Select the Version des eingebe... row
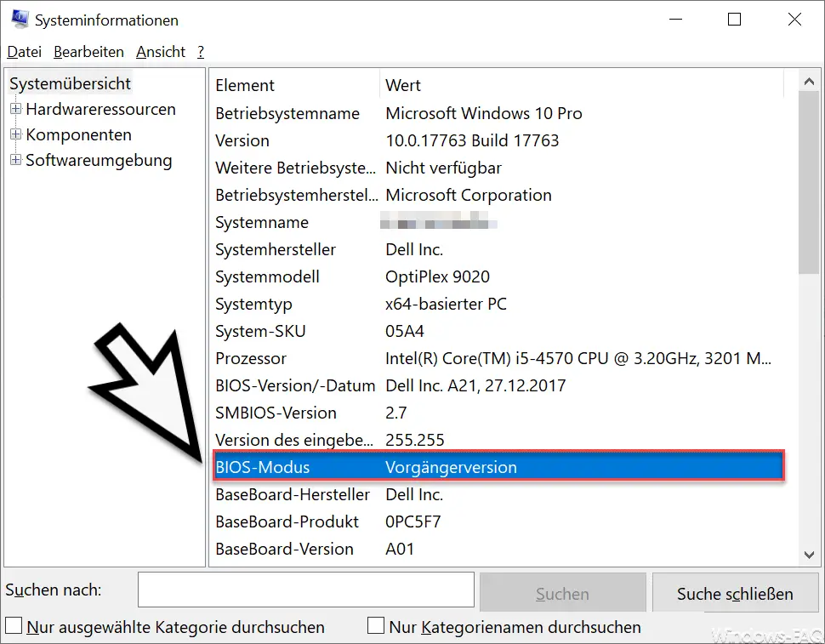The width and height of the screenshot is (825, 644). 498,440
